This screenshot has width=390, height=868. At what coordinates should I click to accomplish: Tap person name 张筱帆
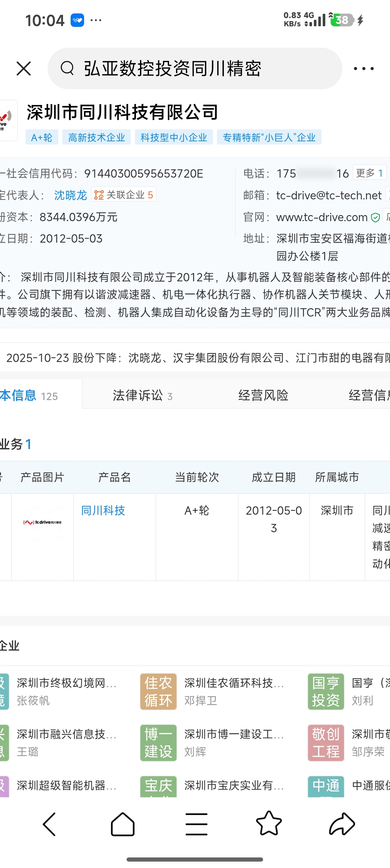tap(33, 701)
